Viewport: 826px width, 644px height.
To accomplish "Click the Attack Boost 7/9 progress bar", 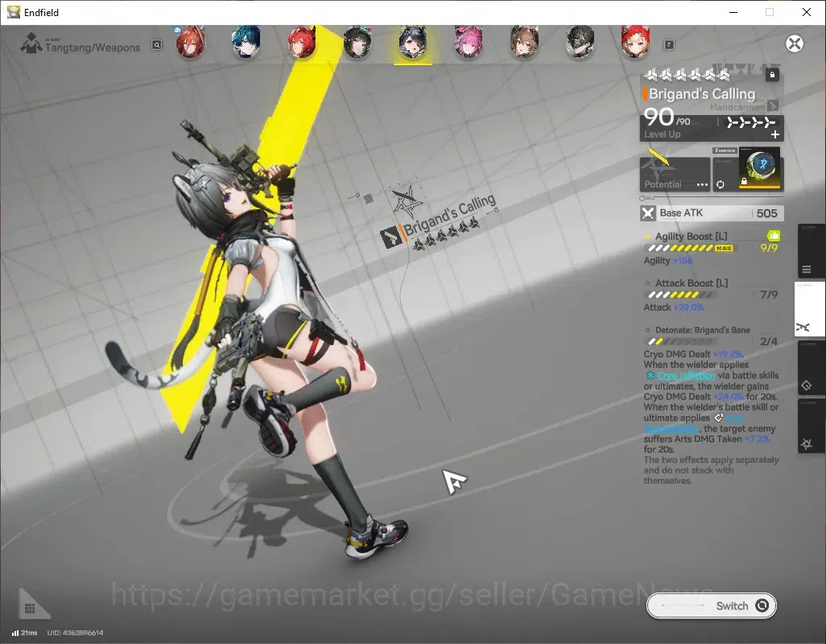I will point(680,295).
